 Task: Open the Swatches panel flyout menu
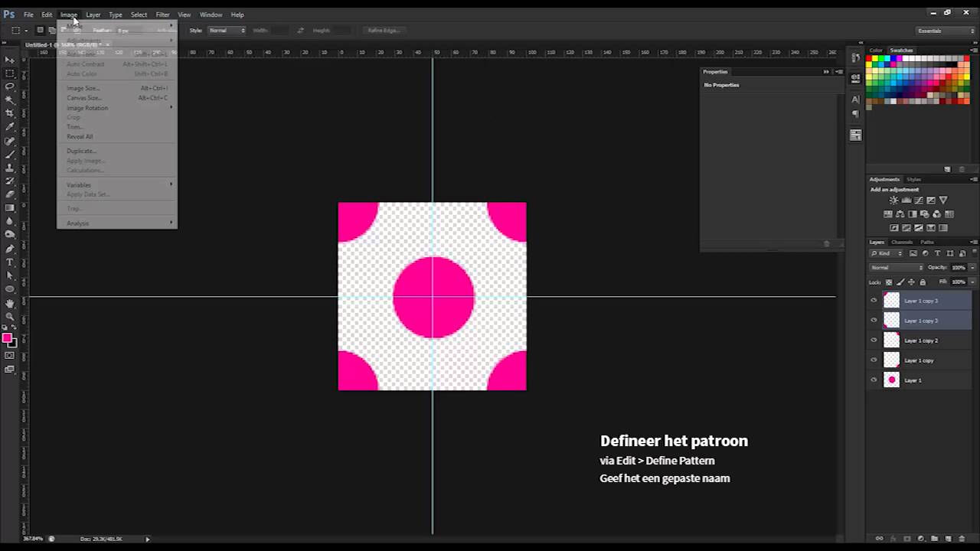(x=974, y=51)
